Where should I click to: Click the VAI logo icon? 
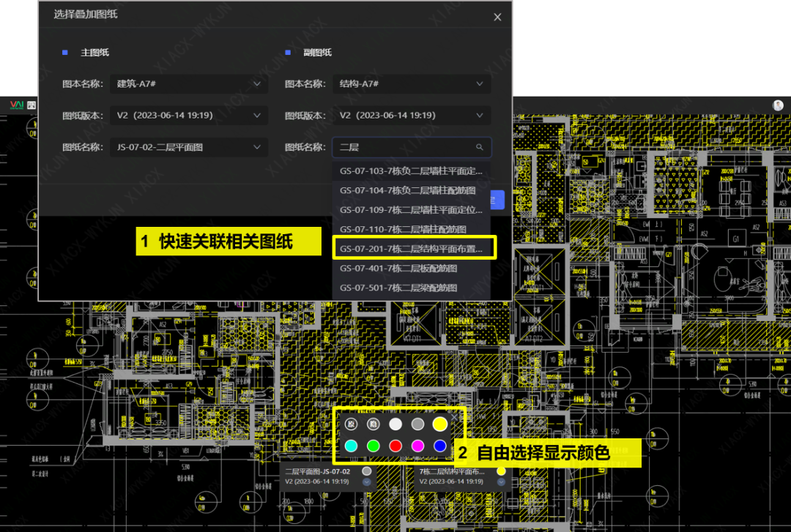[x=17, y=105]
